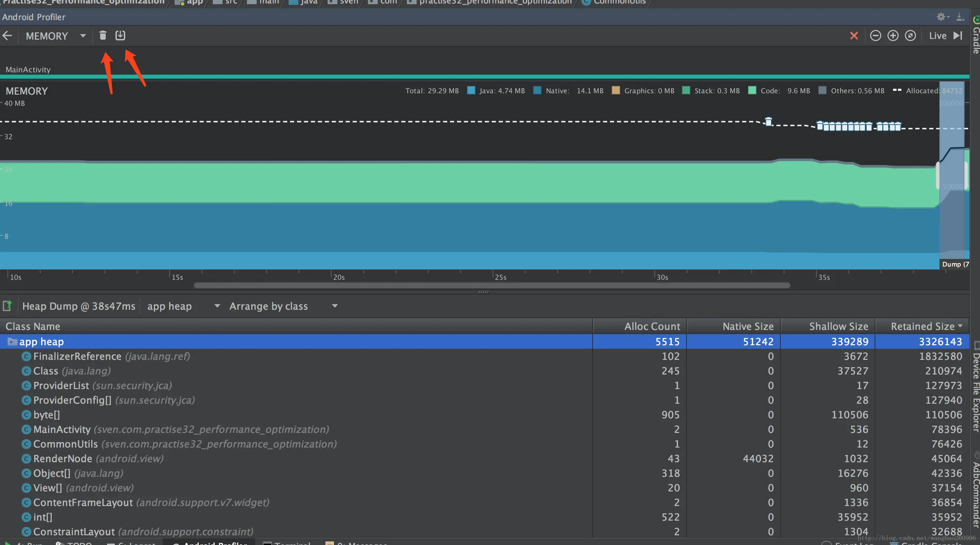980x545 pixels.
Task: Open the Arrange by class dropdown
Action: [x=283, y=306]
